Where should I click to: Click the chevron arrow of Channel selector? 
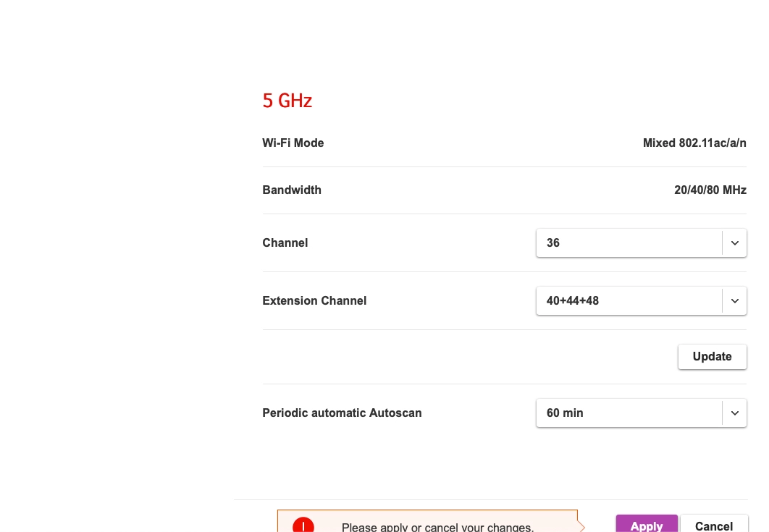point(734,243)
